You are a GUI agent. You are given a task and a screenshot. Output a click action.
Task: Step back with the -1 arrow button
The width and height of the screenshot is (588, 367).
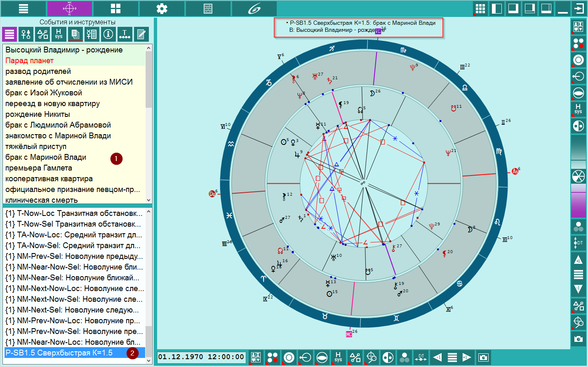[437, 357]
